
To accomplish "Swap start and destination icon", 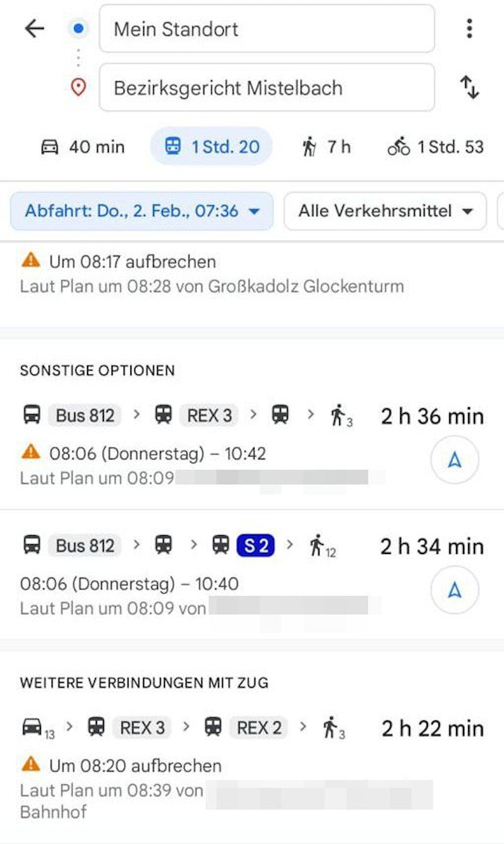I will click(469, 87).
